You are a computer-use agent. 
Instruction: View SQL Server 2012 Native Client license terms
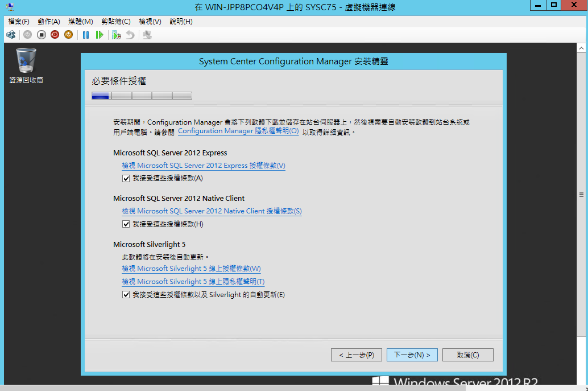pyautogui.click(x=212, y=211)
